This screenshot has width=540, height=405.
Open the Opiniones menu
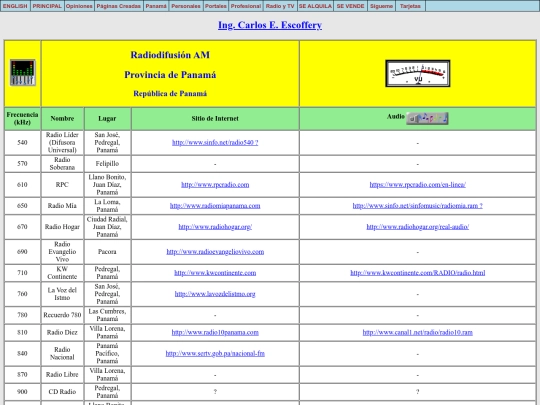tap(79, 6)
